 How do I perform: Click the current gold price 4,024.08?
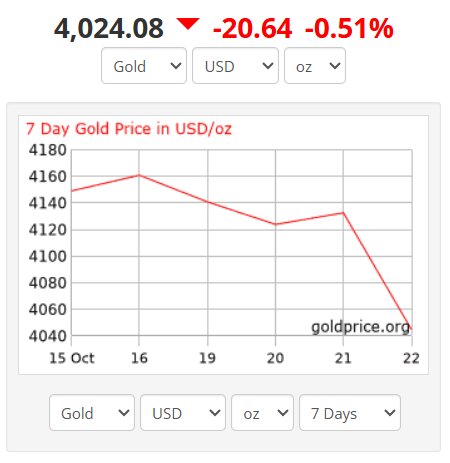click(x=109, y=29)
